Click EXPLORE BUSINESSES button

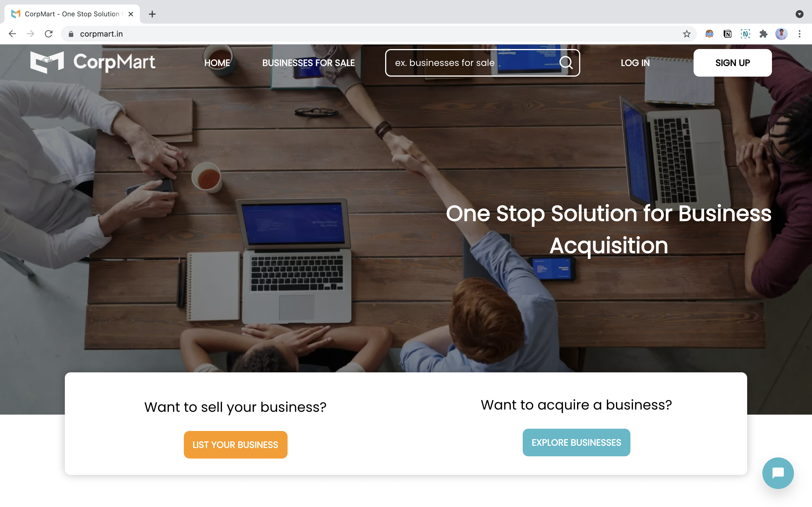point(576,442)
